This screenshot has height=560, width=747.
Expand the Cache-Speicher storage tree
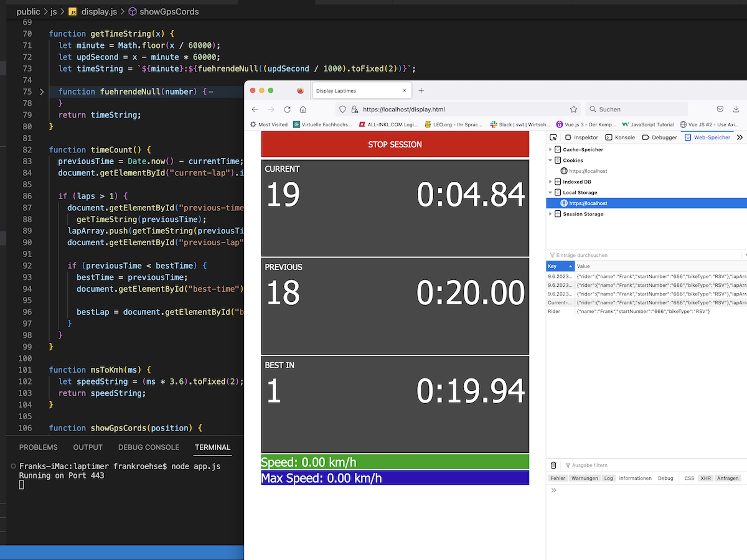point(550,150)
